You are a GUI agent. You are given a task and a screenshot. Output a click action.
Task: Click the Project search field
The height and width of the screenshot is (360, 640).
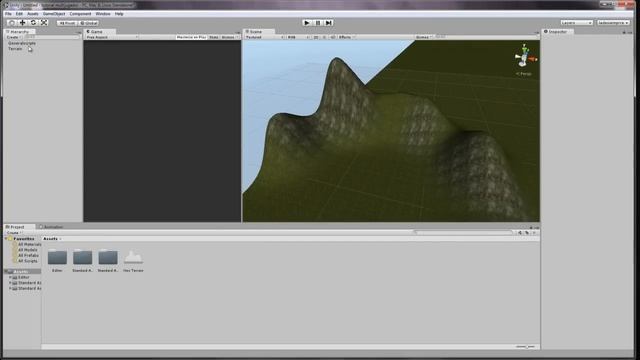[x=463, y=233]
